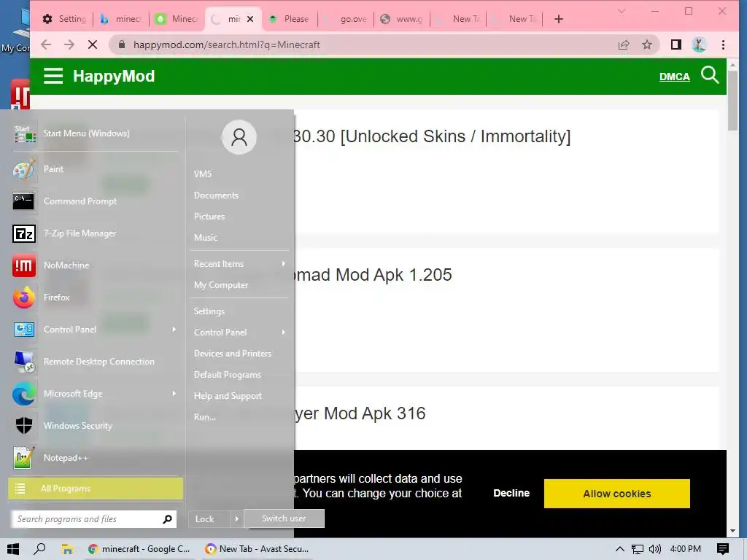
Task: Share this page icon in address bar
Action: [x=624, y=44]
